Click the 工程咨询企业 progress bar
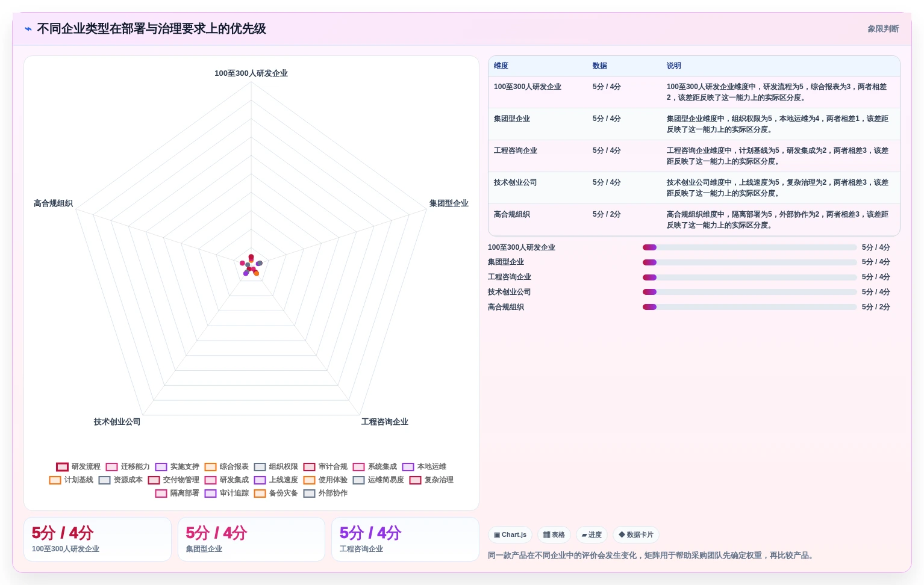924x585 pixels. click(x=750, y=277)
